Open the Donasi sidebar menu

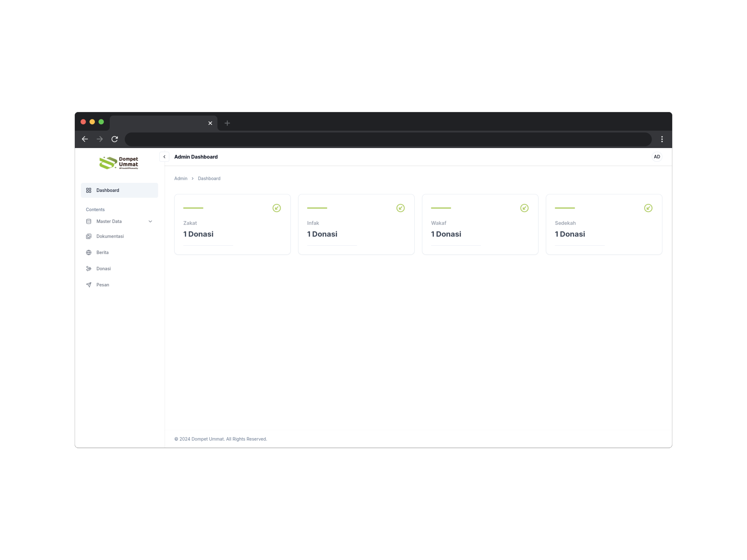(x=103, y=269)
